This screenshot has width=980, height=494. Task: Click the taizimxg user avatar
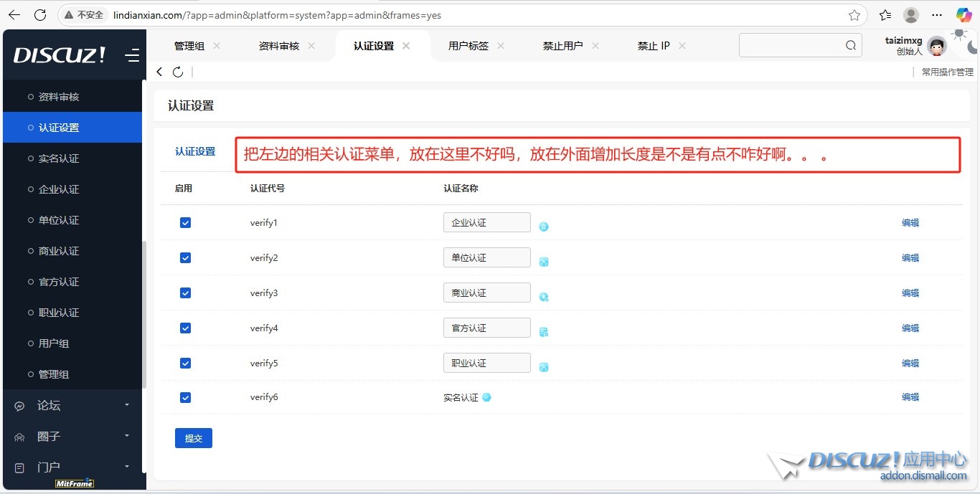tap(936, 47)
